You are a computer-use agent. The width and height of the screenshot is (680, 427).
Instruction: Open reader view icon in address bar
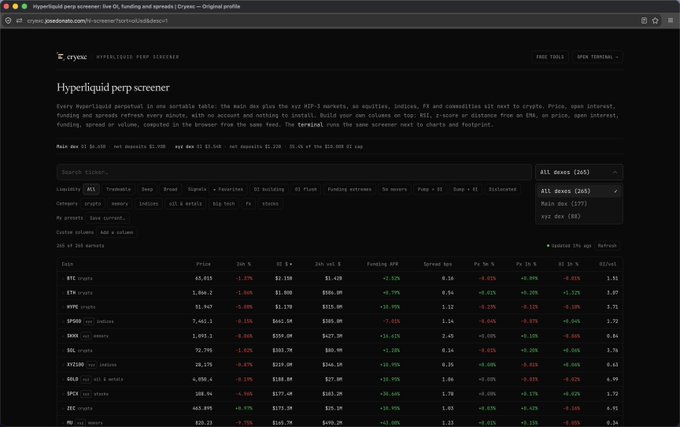(644, 20)
